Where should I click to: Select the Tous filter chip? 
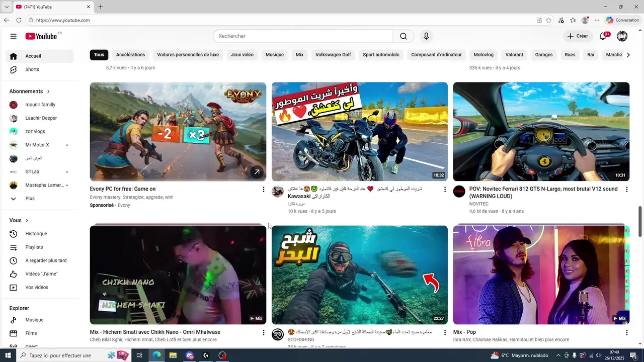point(99,55)
